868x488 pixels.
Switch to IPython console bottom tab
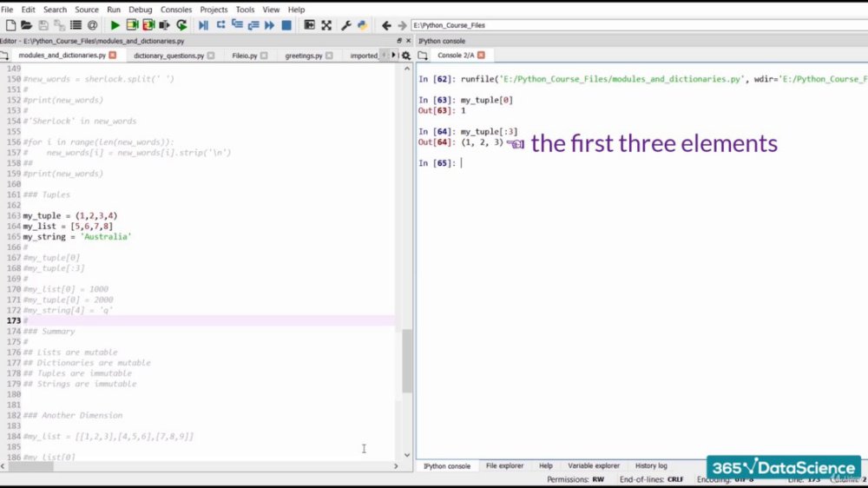tap(447, 466)
